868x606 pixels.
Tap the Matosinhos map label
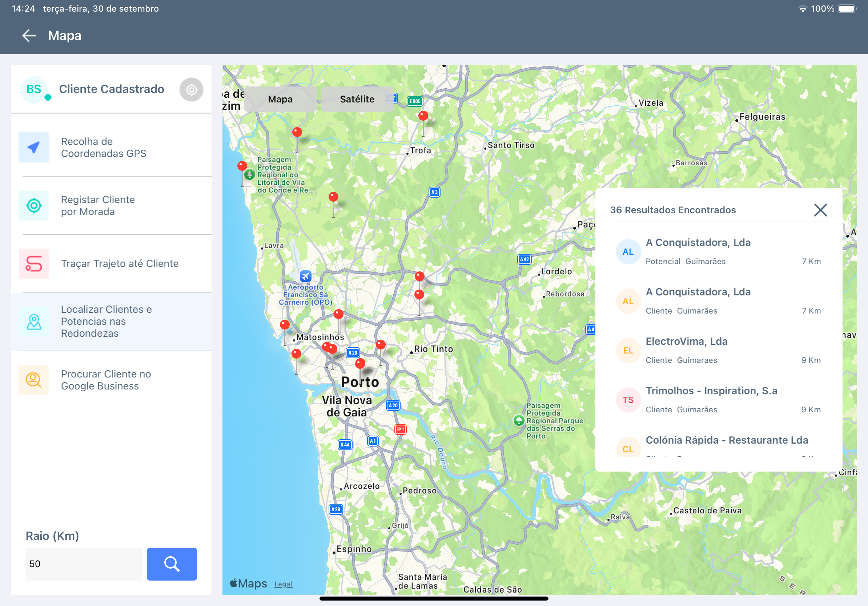[320, 337]
